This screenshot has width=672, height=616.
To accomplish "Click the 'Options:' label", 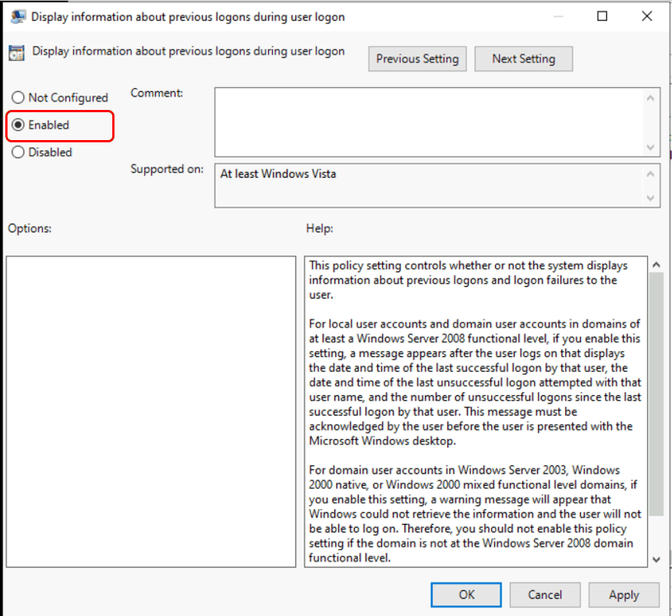I will pyautogui.click(x=29, y=228).
